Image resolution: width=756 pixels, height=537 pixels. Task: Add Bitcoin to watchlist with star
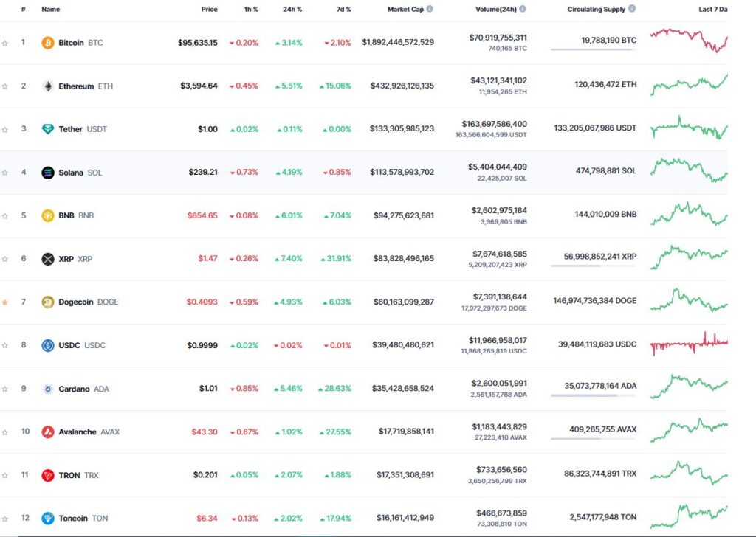[5, 44]
